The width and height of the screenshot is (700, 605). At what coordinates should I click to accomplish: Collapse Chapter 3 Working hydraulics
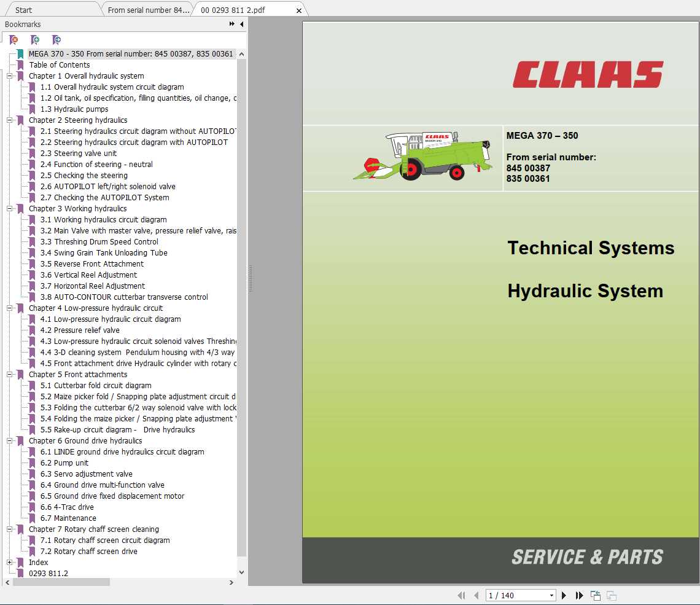point(9,208)
